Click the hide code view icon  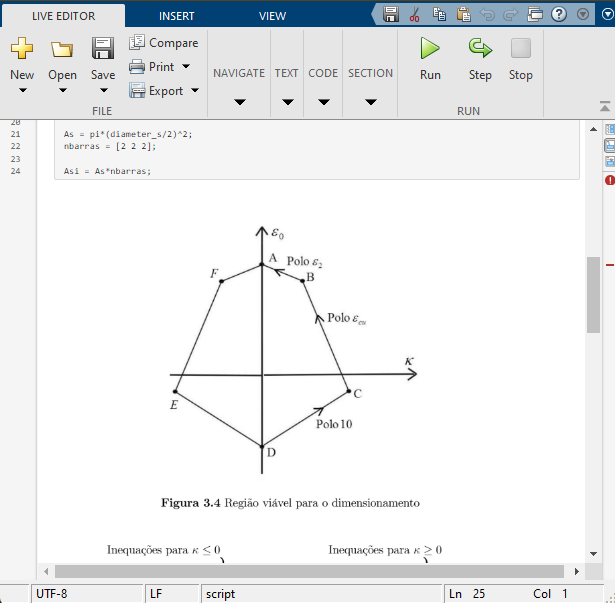610,161
